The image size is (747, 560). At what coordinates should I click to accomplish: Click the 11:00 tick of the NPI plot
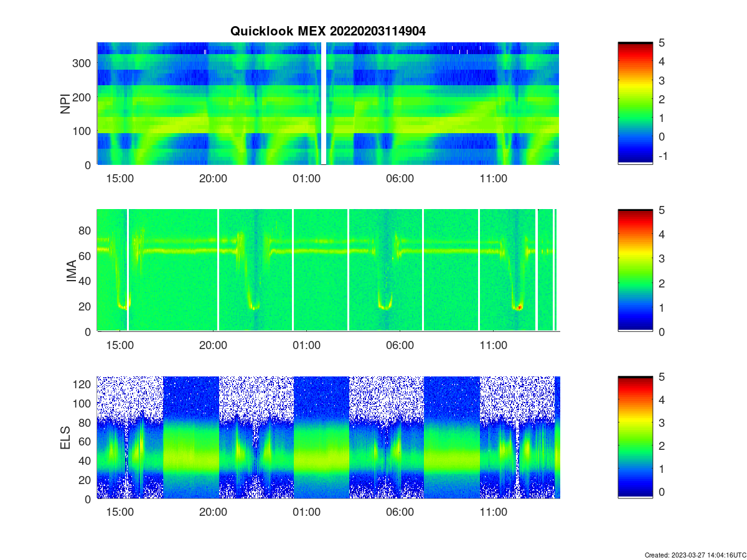pos(493,178)
